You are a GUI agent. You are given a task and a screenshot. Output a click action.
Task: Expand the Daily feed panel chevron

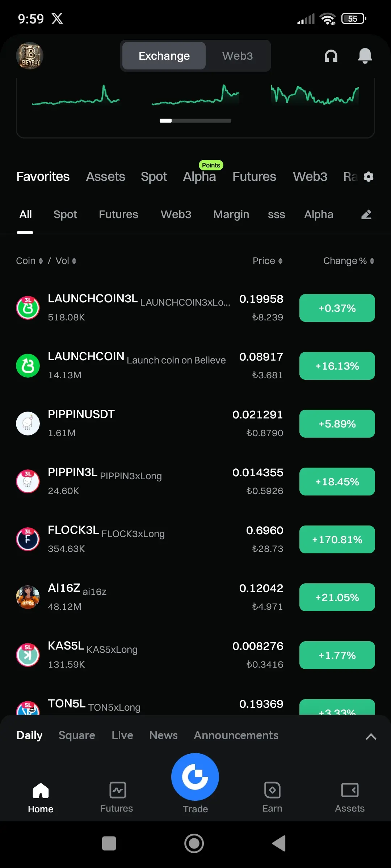coord(371,736)
